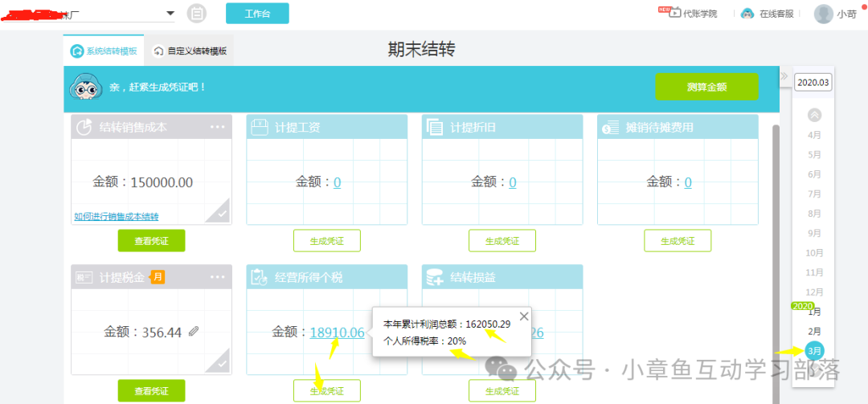The width and height of the screenshot is (868, 404).
Task: Open the ellipsis menu on 结转销售成本 card
Action: click(x=218, y=127)
